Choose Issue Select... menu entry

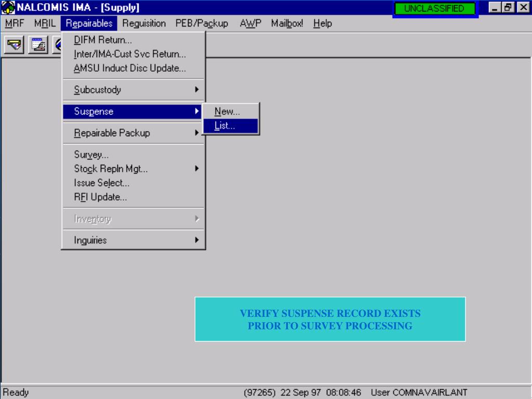134,183
